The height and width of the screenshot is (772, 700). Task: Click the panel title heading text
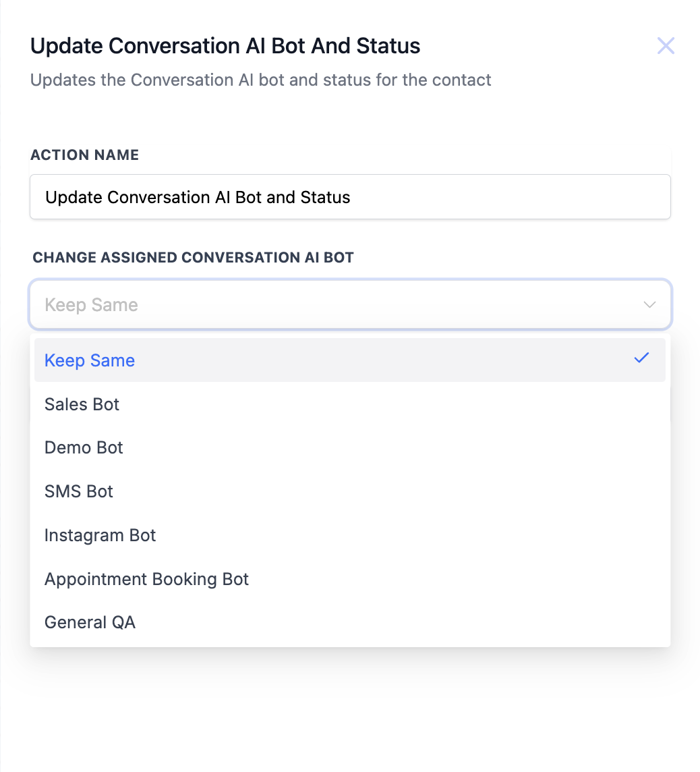coord(225,46)
